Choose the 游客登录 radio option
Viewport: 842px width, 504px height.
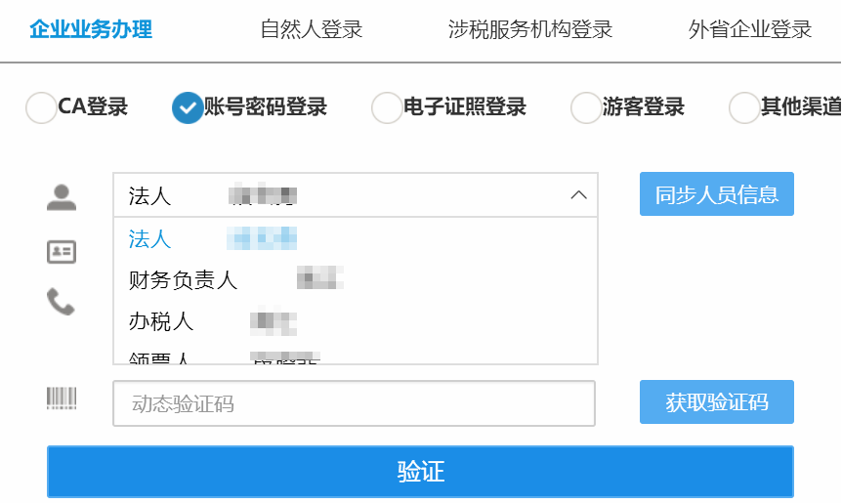(x=586, y=107)
